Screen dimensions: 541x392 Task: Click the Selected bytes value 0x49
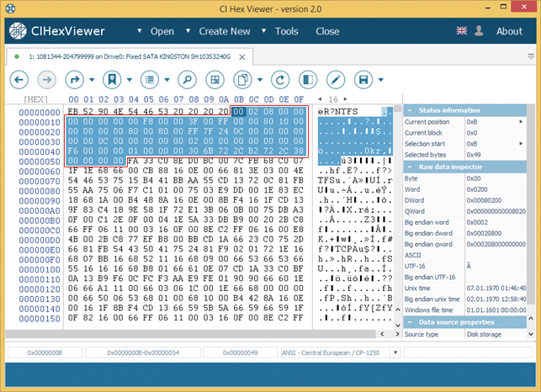click(x=474, y=155)
